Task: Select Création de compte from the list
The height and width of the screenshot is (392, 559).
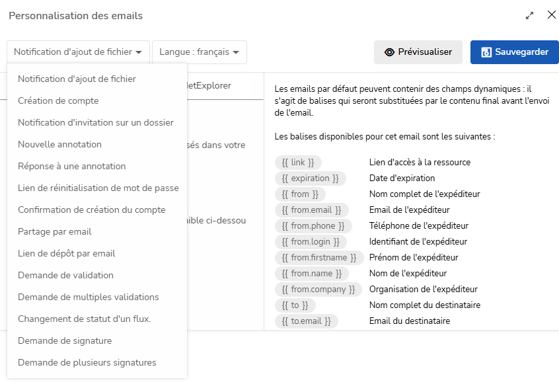Action: [x=58, y=101]
